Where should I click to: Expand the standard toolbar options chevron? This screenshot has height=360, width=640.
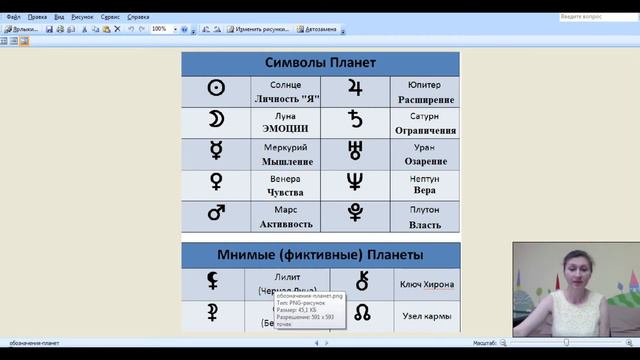point(193,31)
